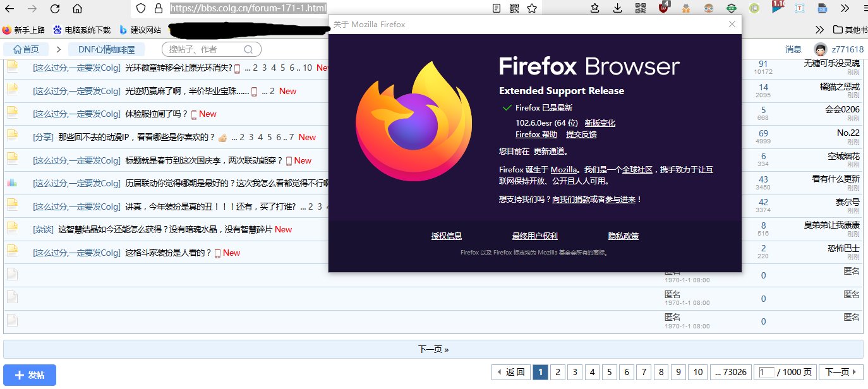The image size is (868, 389).
Task: Open the Firefox 帮助 link
Action: (x=536, y=134)
